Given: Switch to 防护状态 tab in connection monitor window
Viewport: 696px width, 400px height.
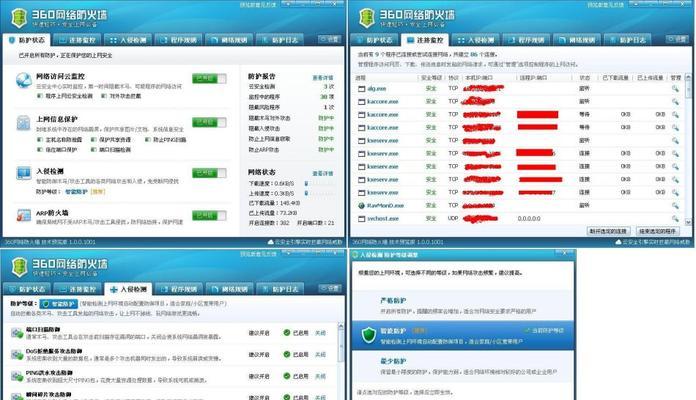Looking at the screenshot, I should click(374, 40).
